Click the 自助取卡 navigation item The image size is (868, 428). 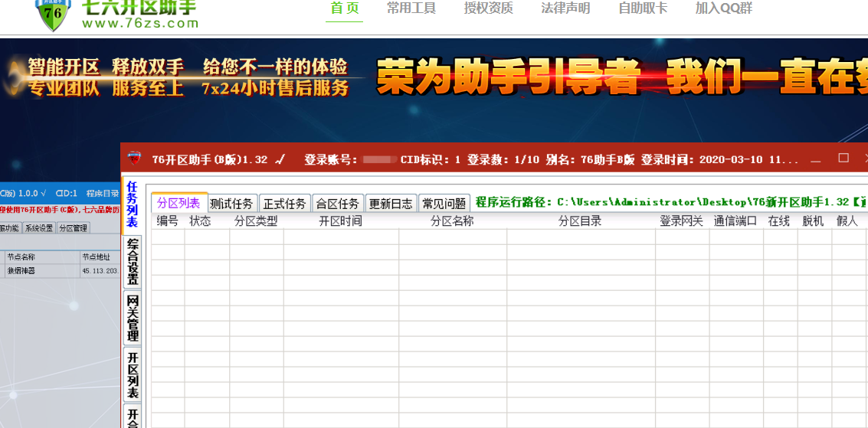coord(643,8)
